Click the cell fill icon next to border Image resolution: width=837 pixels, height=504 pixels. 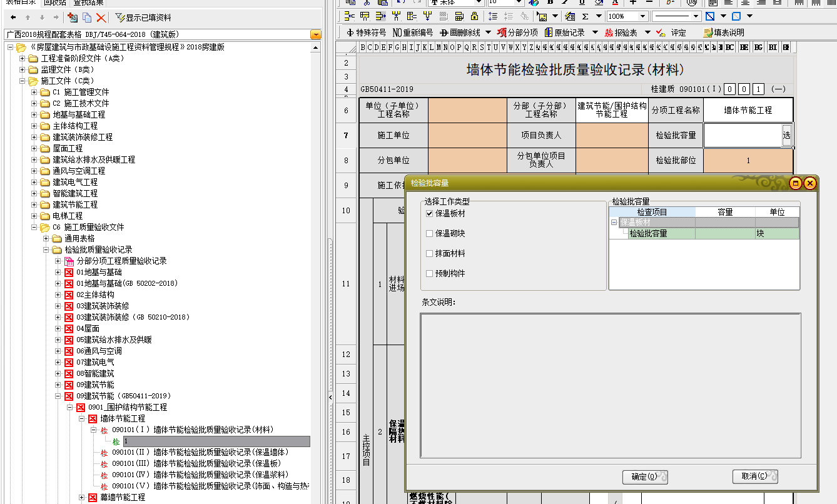click(736, 16)
